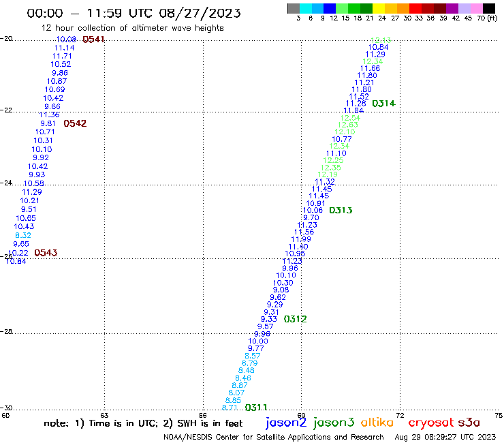This screenshot has width=504, height=443.
Task: Click the time stamp 0311
Action: point(256,408)
